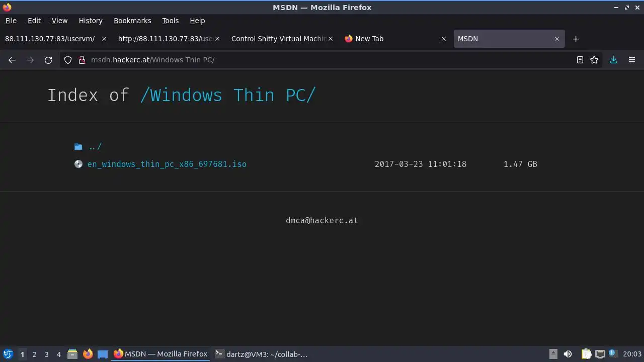The image size is (644, 362).
Task: Close the Control Shitty Virtual Machine tab
Action: [331, 39]
